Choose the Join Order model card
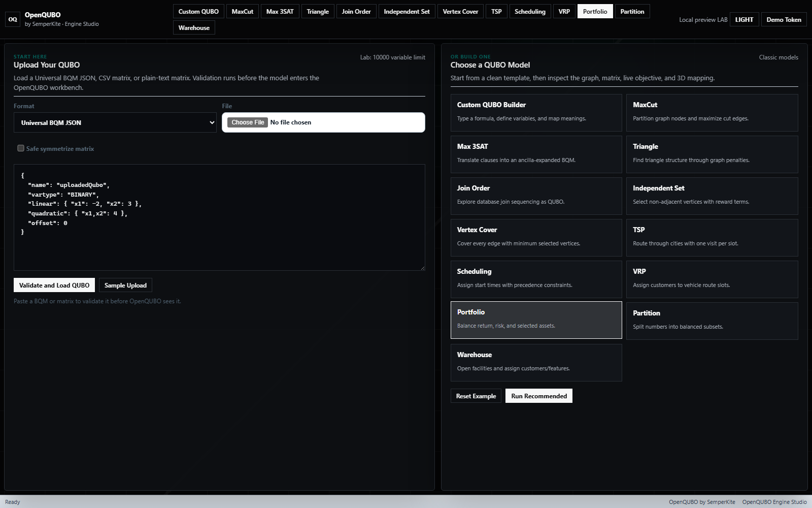Viewport: 812px width, 508px height. [536, 196]
